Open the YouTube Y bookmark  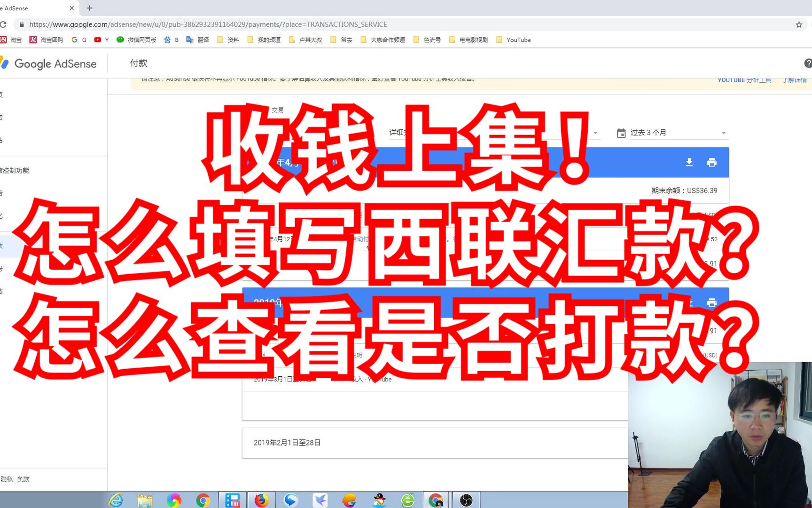[101, 40]
